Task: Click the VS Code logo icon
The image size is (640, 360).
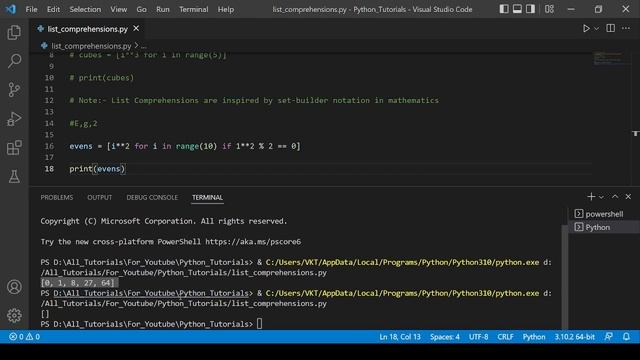Action: point(11,9)
